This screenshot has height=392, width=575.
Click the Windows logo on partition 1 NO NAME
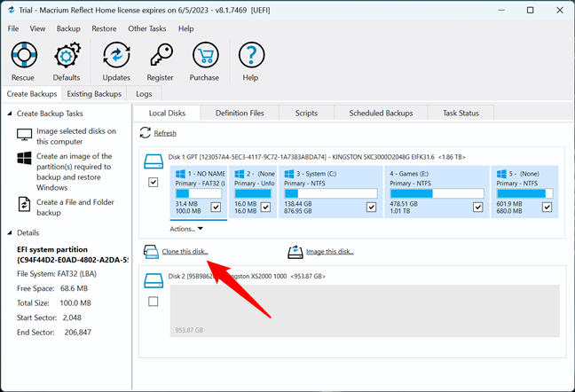click(180, 174)
